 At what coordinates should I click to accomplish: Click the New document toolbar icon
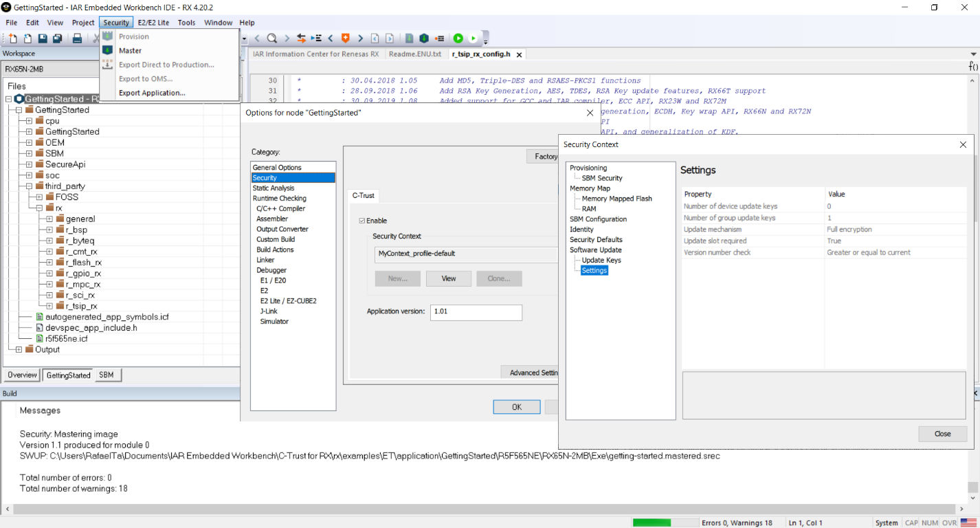coord(13,38)
